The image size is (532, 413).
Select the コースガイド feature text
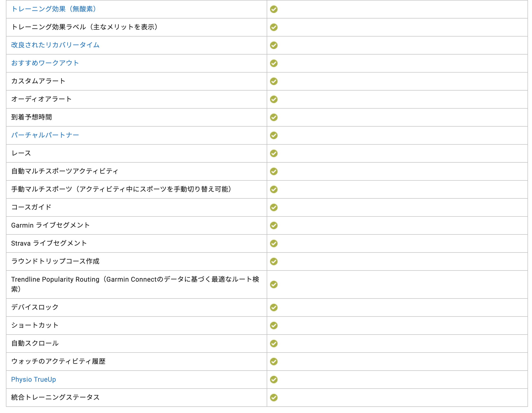pyautogui.click(x=32, y=207)
